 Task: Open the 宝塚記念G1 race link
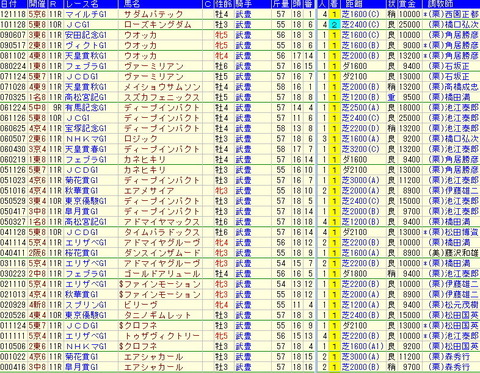[x=86, y=128]
